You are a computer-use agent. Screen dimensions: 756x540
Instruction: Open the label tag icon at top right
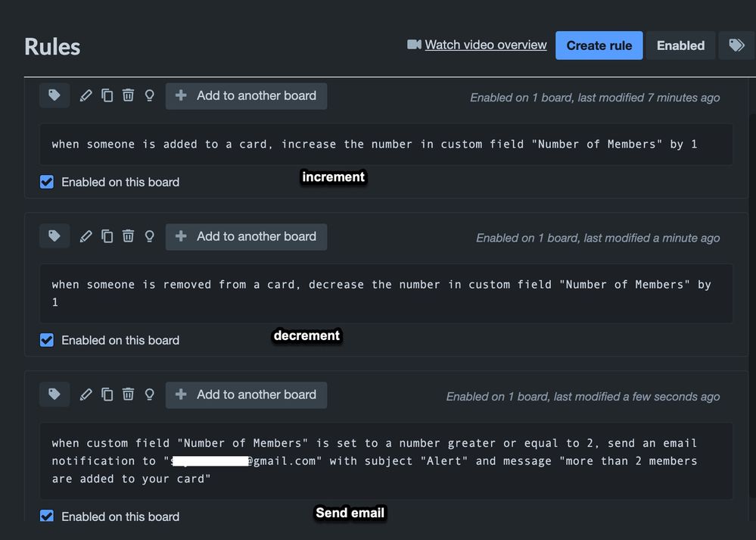point(736,45)
